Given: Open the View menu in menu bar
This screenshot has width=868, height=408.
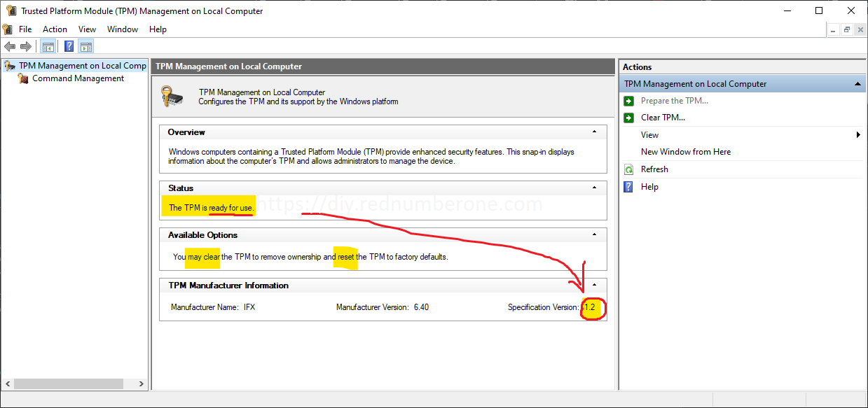Looking at the screenshot, I should [87, 29].
